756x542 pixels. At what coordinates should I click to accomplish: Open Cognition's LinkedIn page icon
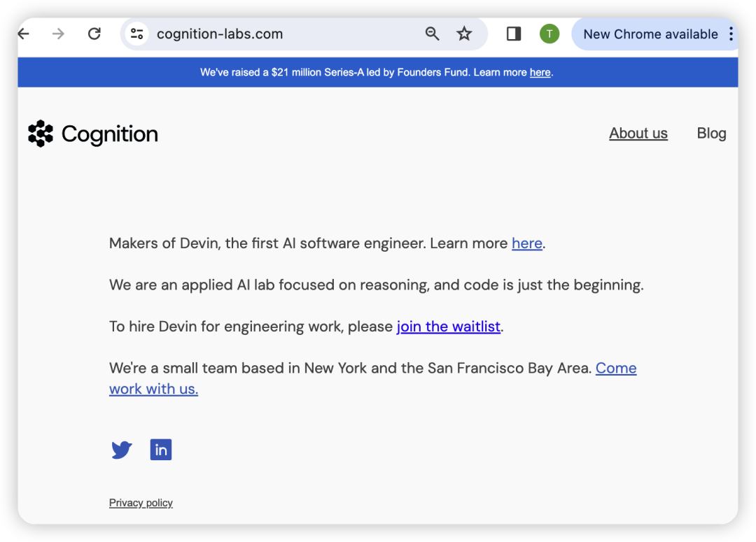[x=161, y=450]
